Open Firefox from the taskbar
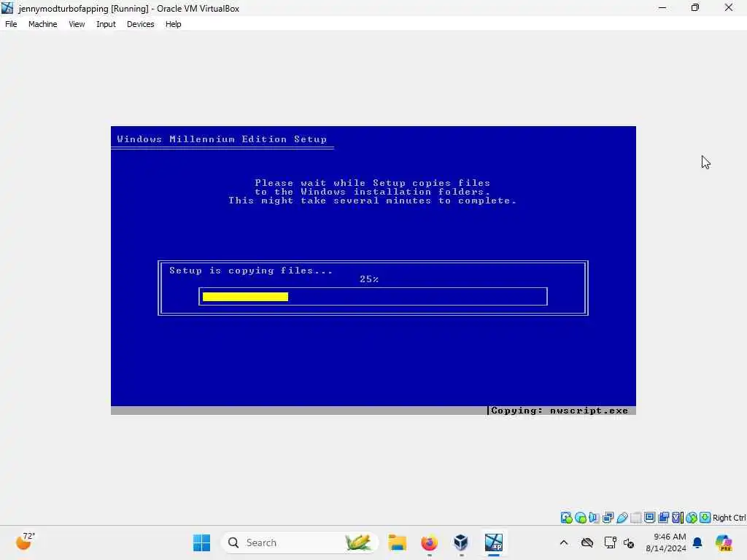 pyautogui.click(x=429, y=542)
